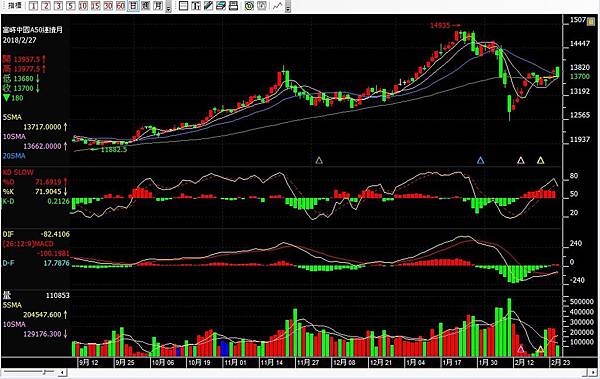This screenshot has height=379, width=600.
Task: Click the (26:12:9)MACD indicator label
Action: [x=28, y=244]
